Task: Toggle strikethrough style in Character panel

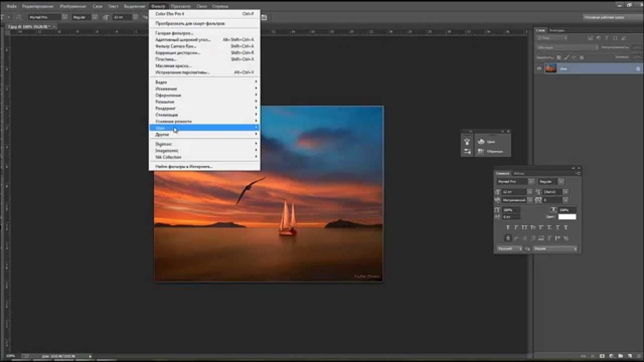Action: tap(566, 227)
